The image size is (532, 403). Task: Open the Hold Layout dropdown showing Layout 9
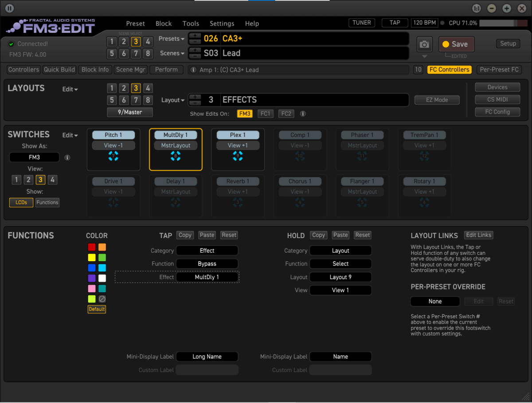tap(340, 277)
